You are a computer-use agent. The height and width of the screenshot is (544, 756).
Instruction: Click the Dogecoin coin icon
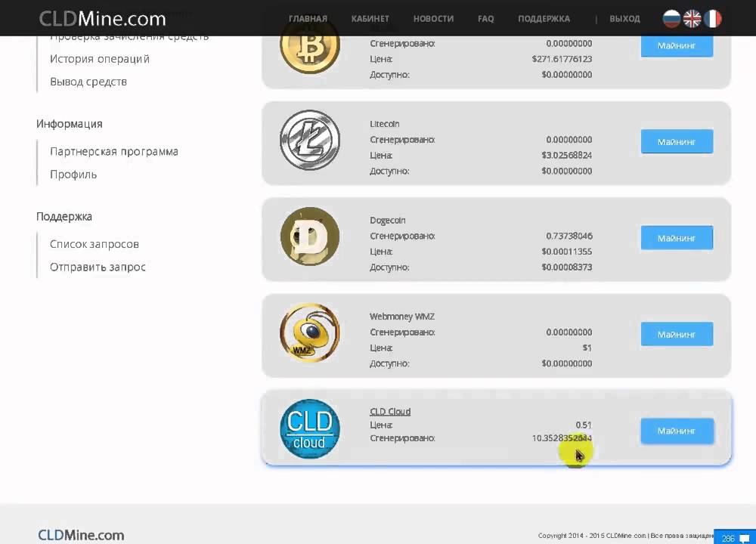[x=310, y=236]
